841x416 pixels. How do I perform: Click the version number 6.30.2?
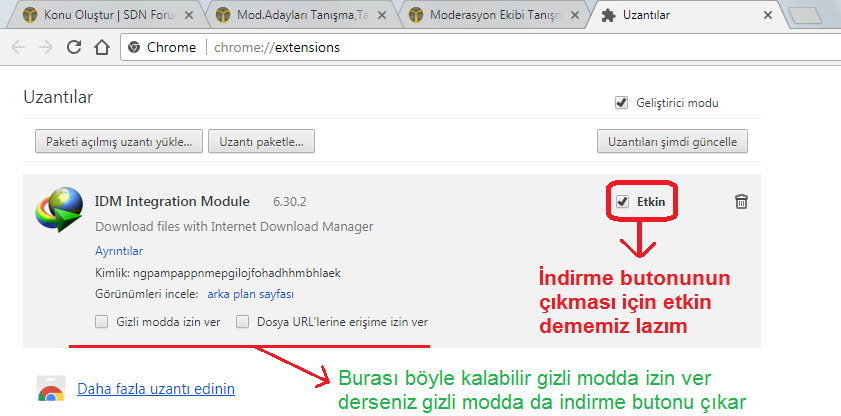pyautogui.click(x=289, y=202)
